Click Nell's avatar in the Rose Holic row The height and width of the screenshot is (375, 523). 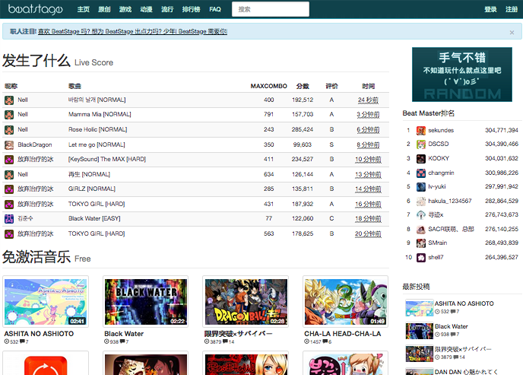(x=9, y=130)
